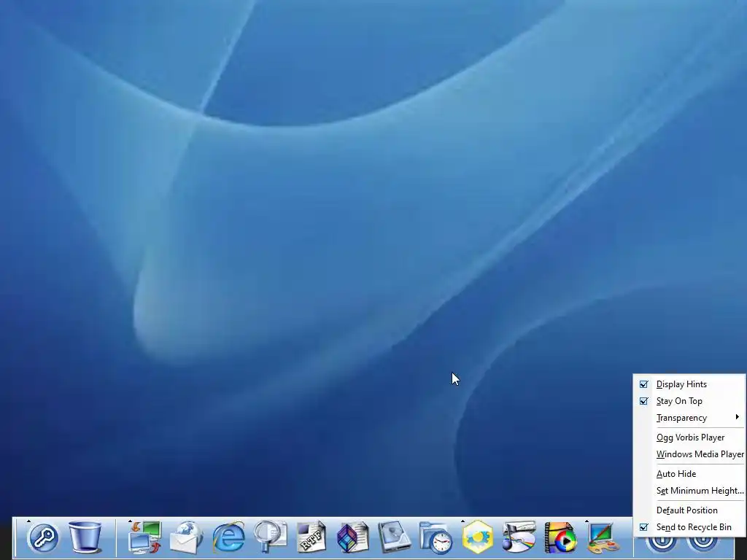The image size is (747, 560).
Task: Open the key/password icon in the dock
Action: tap(43, 537)
